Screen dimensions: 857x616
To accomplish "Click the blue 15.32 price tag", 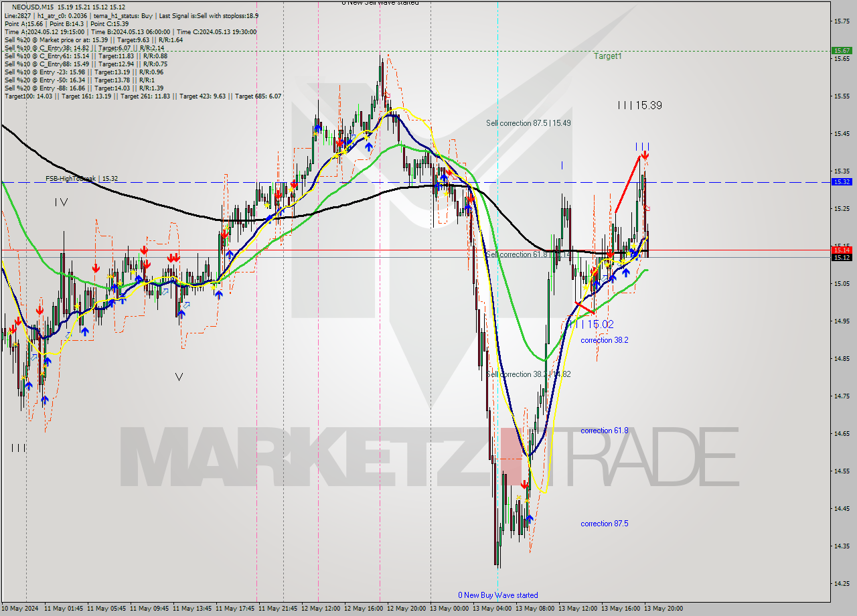I will [842, 181].
